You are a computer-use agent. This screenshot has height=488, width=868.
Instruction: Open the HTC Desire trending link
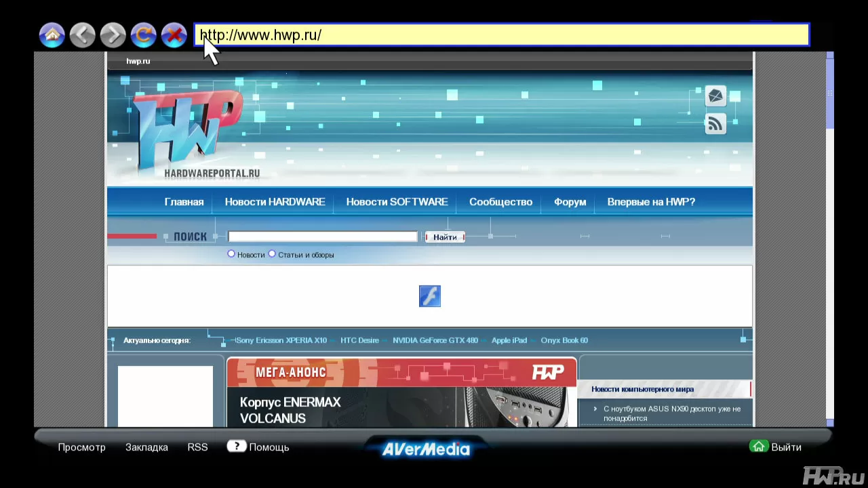359,340
